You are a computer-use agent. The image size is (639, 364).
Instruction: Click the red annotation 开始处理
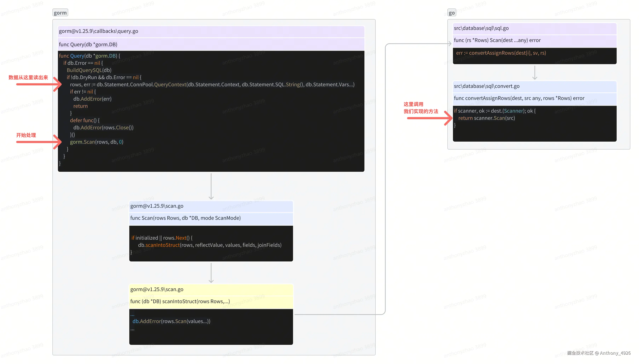pos(26,135)
